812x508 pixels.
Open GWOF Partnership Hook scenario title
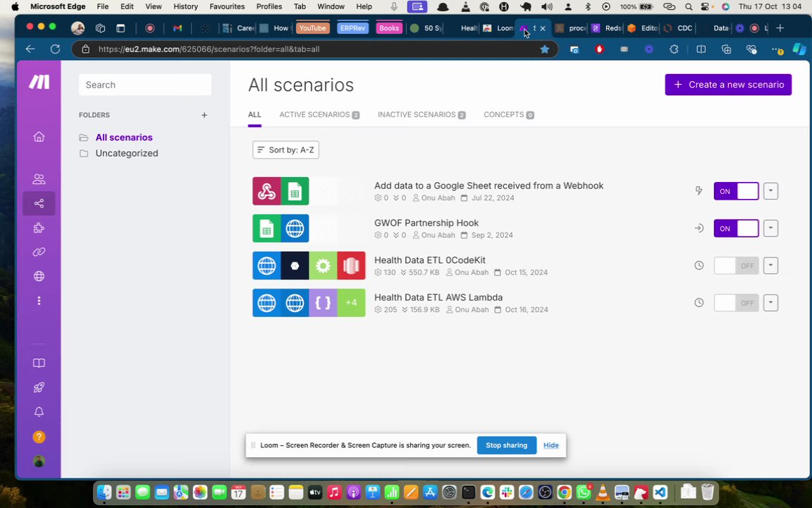click(426, 223)
